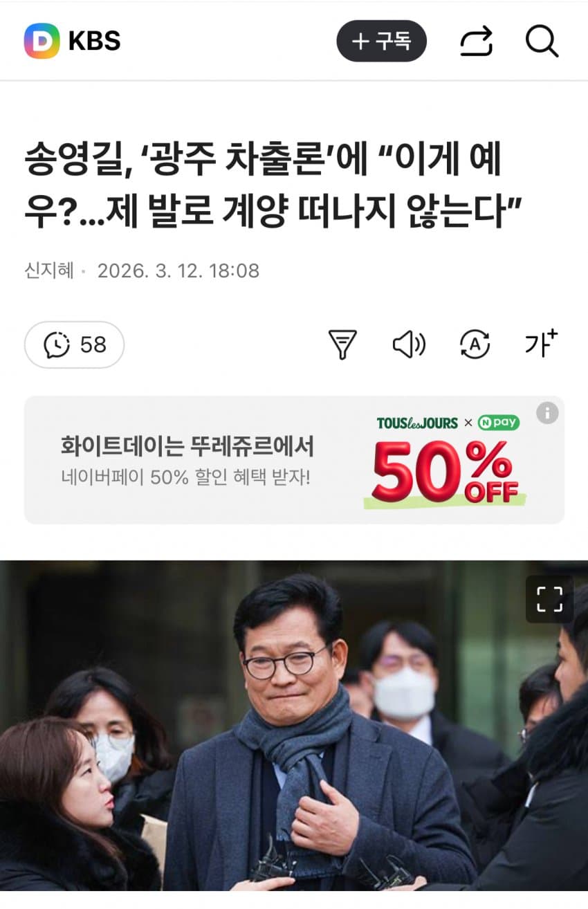Listen to article with speaker icon

point(409,344)
